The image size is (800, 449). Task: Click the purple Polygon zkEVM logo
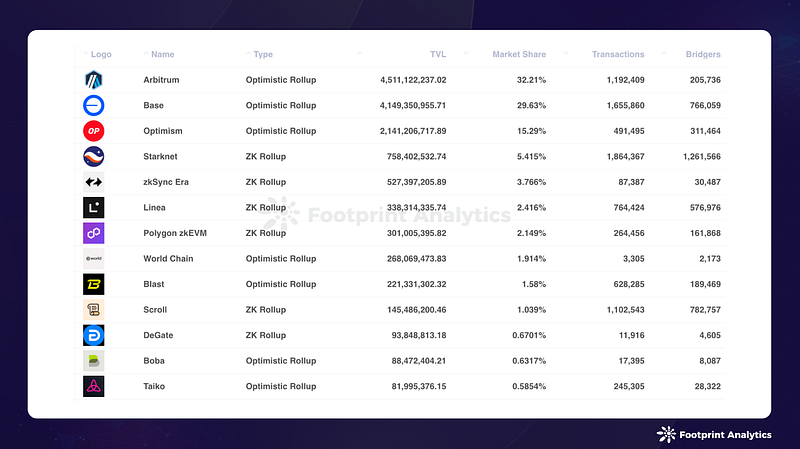93,233
